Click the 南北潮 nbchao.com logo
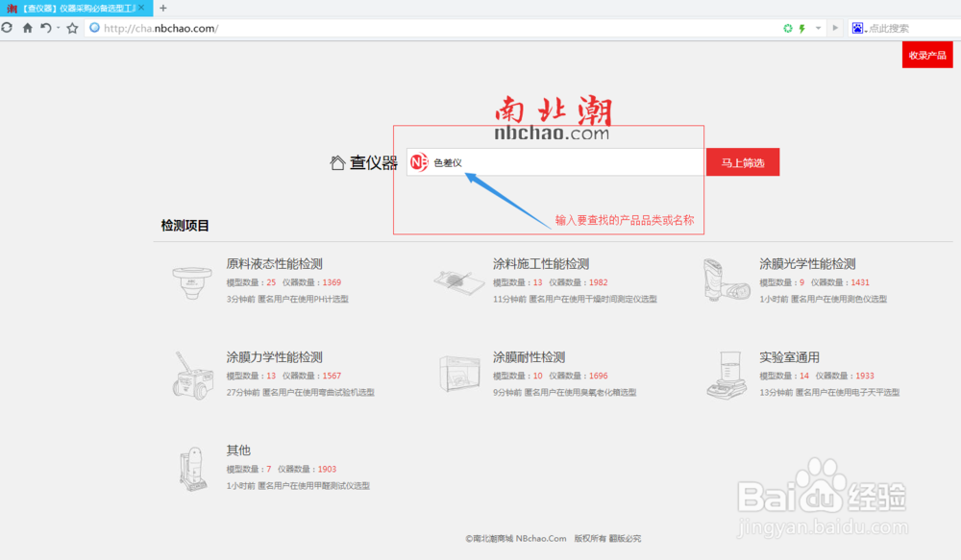Image resolution: width=961 pixels, height=560 pixels. point(553,118)
